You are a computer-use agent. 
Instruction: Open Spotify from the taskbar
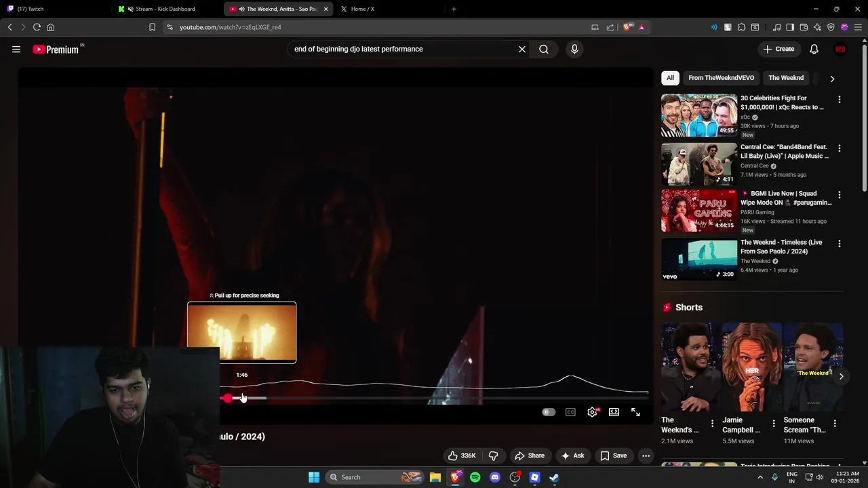pyautogui.click(x=475, y=477)
